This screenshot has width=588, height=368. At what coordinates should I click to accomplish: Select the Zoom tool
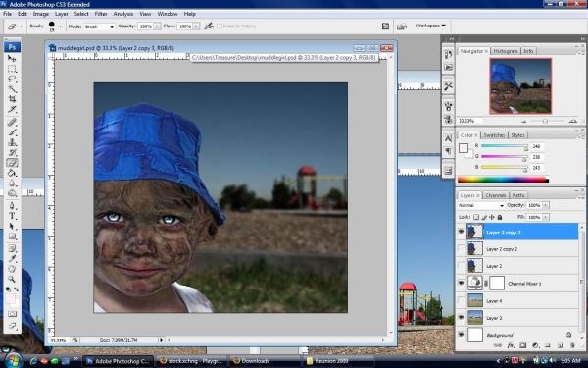coord(12,279)
